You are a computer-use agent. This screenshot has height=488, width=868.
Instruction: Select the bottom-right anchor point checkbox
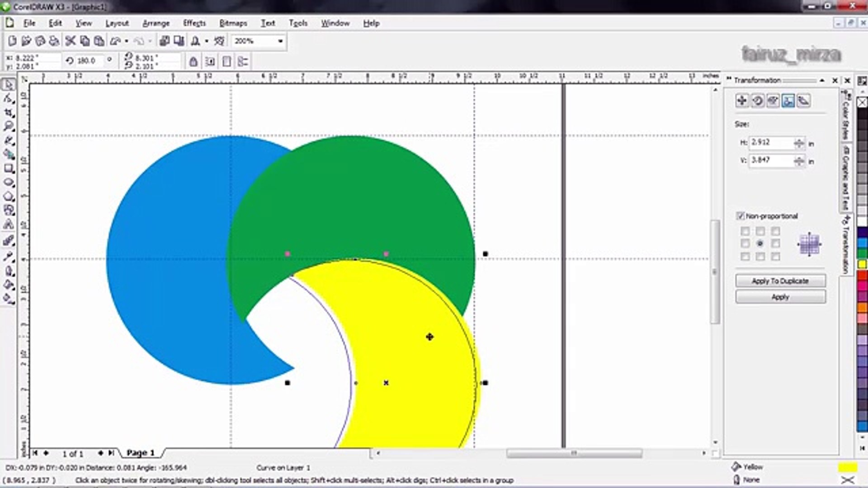coord(776,257)
